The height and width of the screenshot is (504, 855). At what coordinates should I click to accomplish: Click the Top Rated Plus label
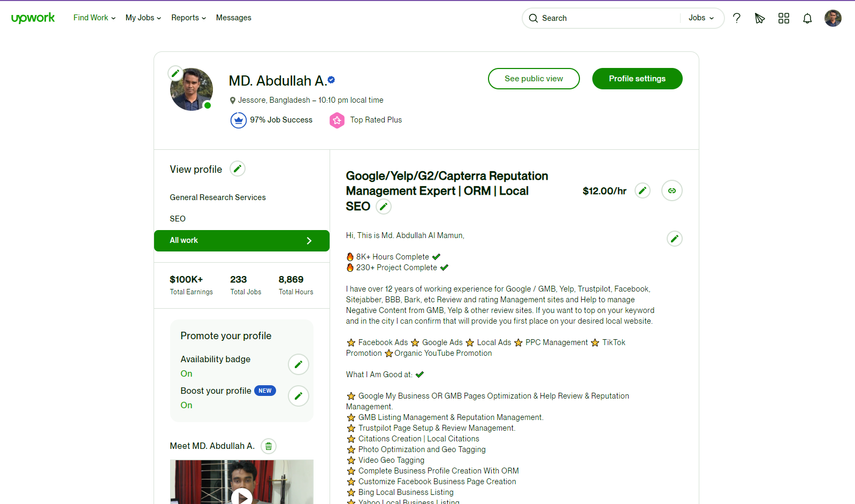click(x=376, y=120)
